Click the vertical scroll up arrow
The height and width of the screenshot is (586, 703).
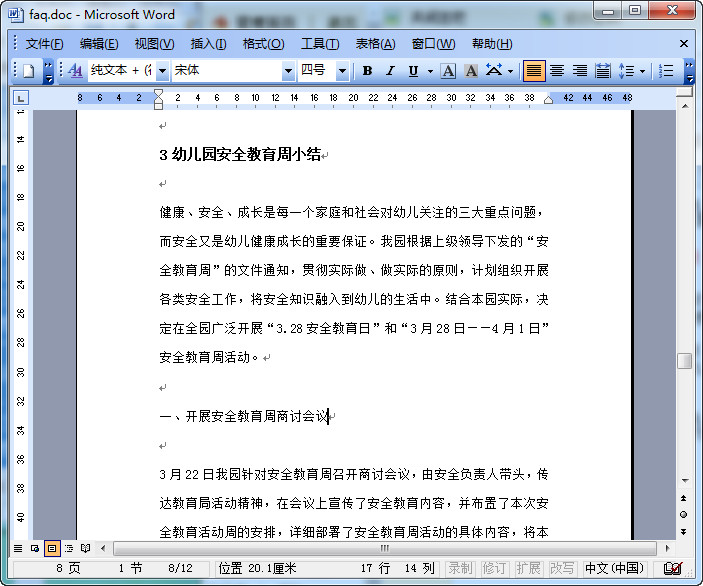(685, 106)
